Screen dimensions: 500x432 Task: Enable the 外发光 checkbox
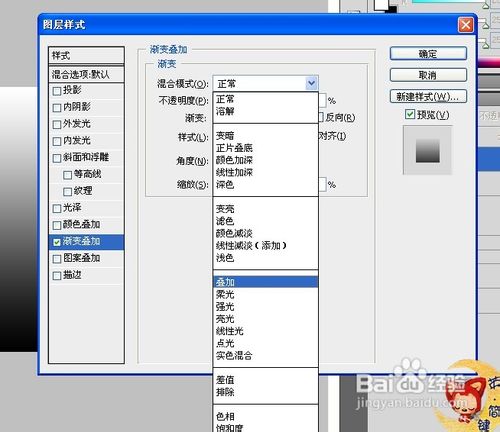pyautogui.click(x=57, y=124)
